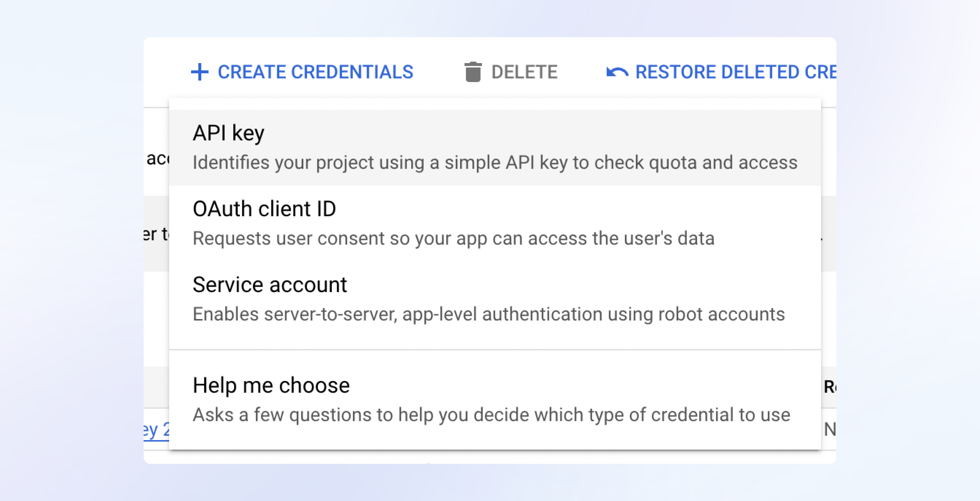Open the Help me choose title

(x=271, y=385)
